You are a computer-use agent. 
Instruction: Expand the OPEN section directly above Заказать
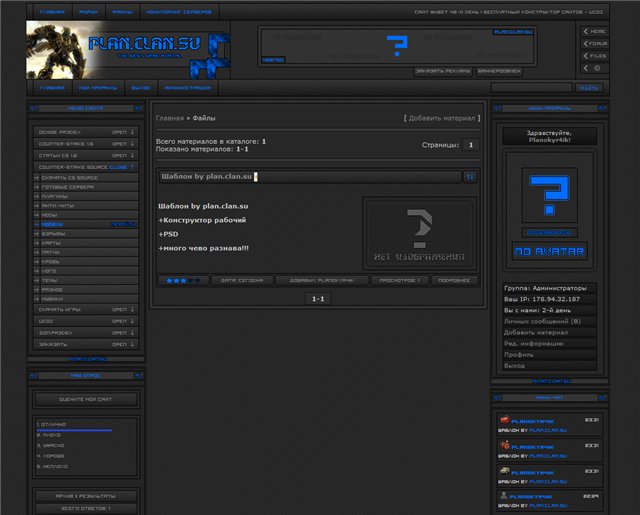(x=86, y=333)
